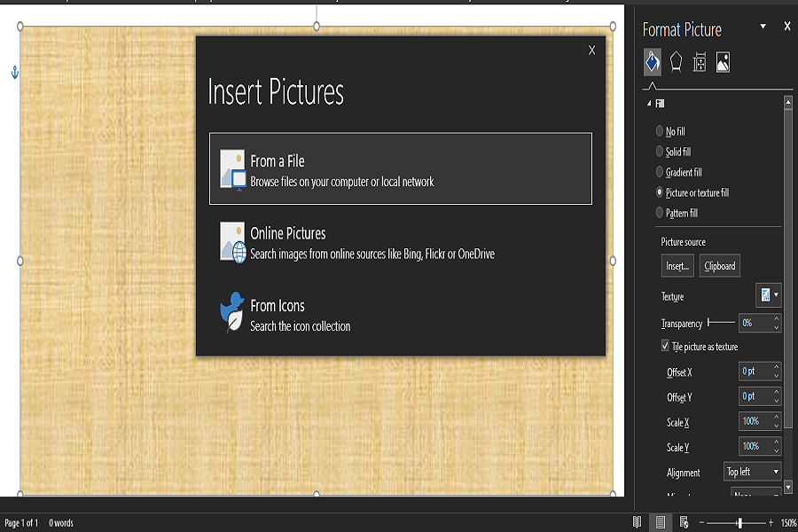Uncheck Tile picture as texture

click(666, 347)
